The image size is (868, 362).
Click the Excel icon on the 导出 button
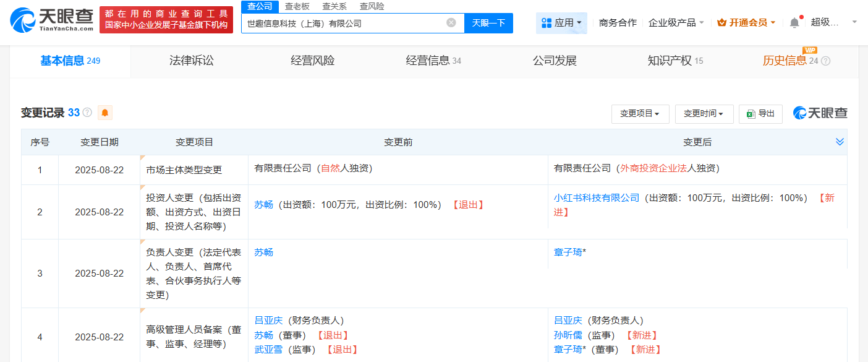pos(751,114)
